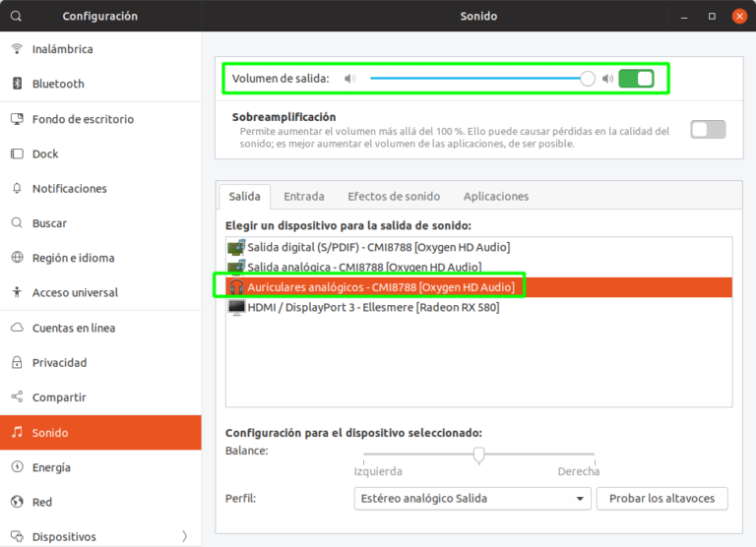Select the Auriculares analógicos device row
756x547 pixels.
pos(478,287)
